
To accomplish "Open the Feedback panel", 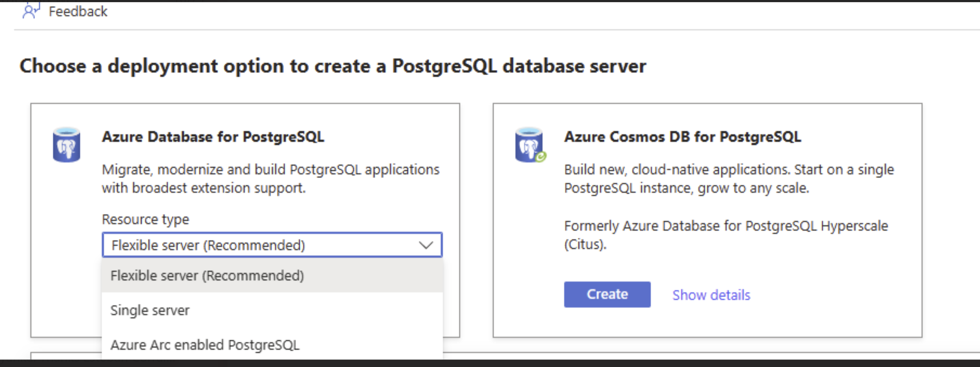I will point(78,11).
